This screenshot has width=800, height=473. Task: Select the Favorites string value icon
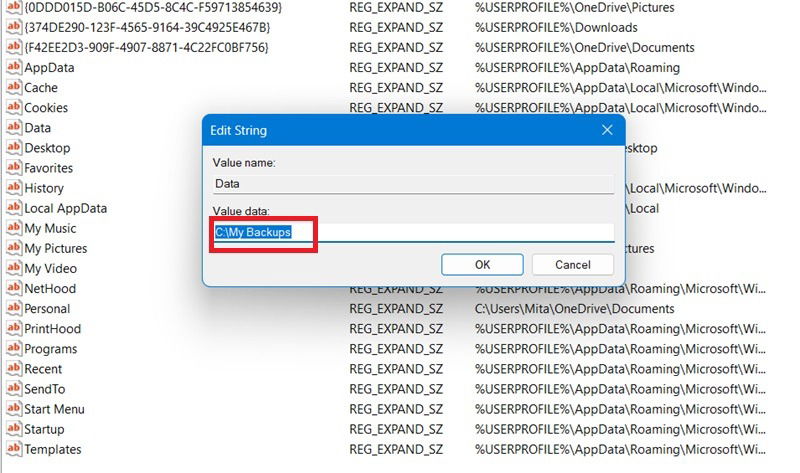(x=14, y=167)
